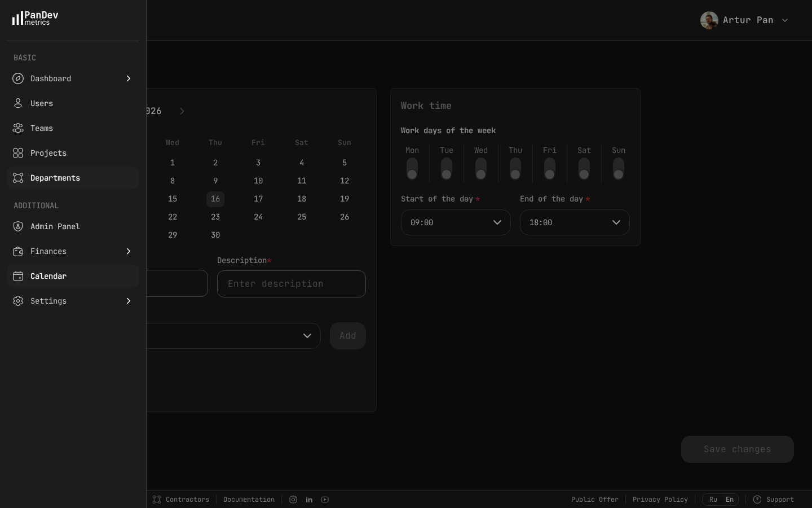Open Teams via its sidebar icon
The height and width of the screenshot is (508, 812).
18,128
